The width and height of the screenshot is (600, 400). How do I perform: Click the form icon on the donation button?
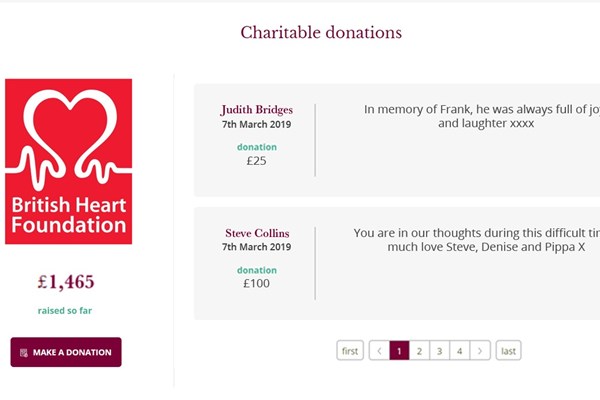[x=24, y=353]
